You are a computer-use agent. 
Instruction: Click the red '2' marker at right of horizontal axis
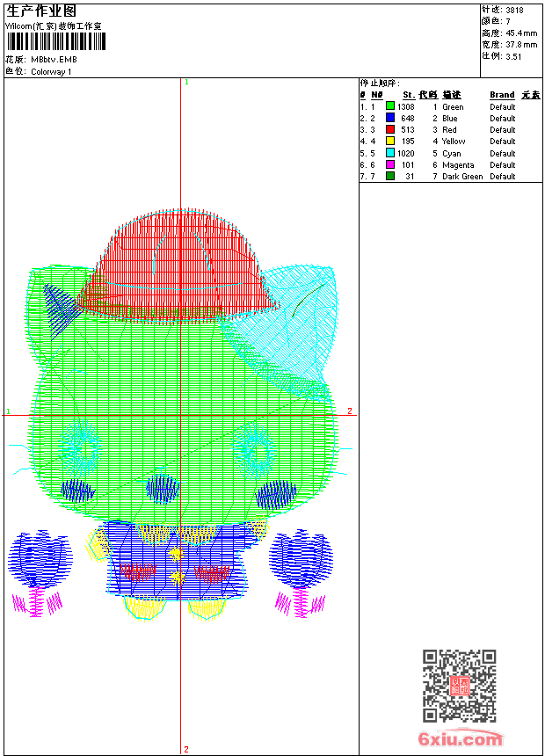[x=350, y=411]
